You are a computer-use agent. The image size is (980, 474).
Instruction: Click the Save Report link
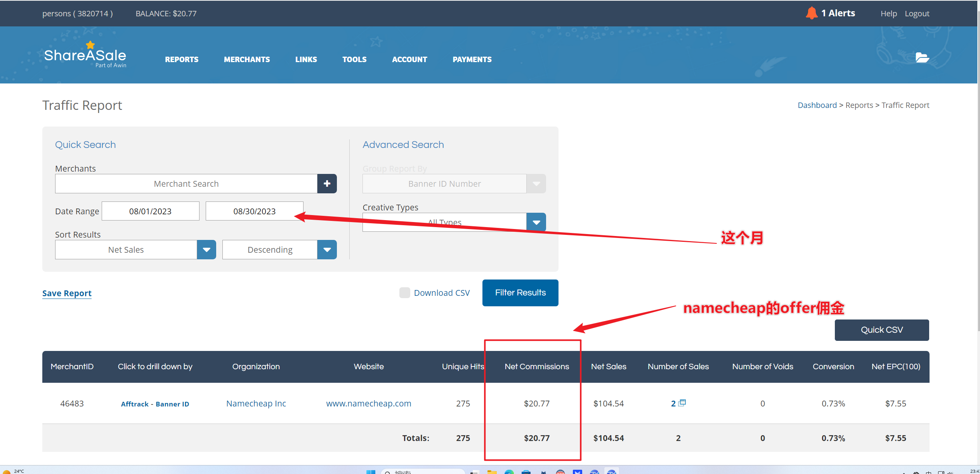point(67,293)
